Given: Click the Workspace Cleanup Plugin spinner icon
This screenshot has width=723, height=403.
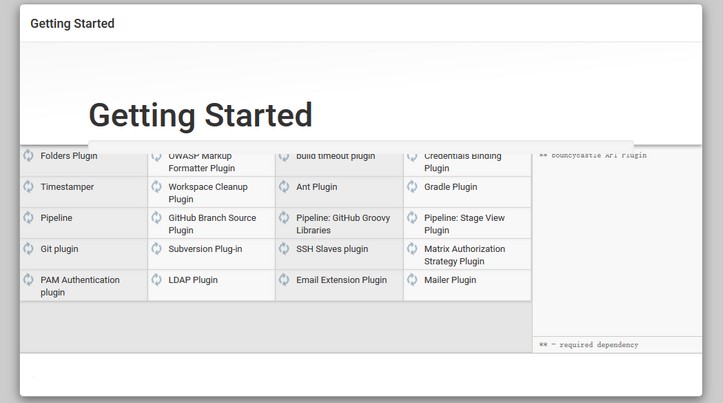Looking at the screenshot, I should [156, 186].
